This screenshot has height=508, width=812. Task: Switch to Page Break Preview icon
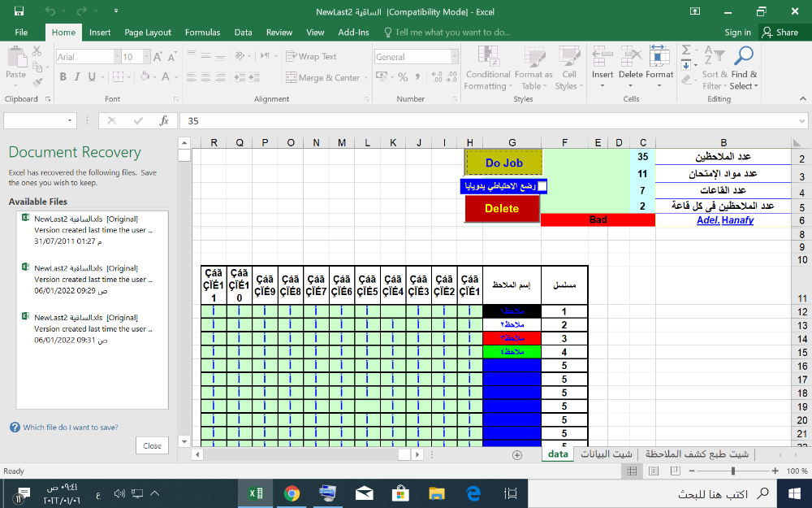coord(676,471)
